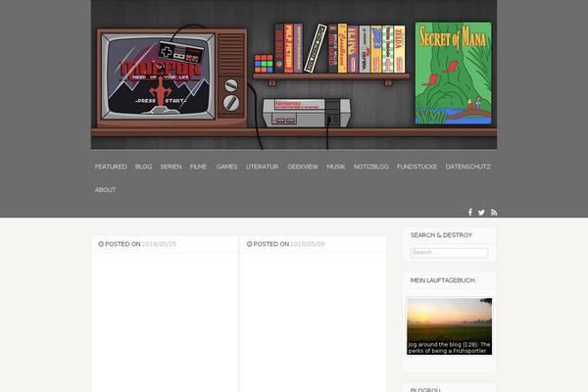Open the RSS feed icon
588x392 pixels.
pyautogui.click(x=494, y=213)
